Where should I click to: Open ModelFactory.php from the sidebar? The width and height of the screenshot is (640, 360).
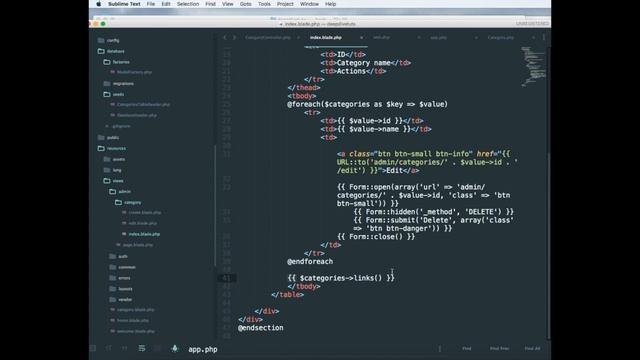click(x=134, y=72)
